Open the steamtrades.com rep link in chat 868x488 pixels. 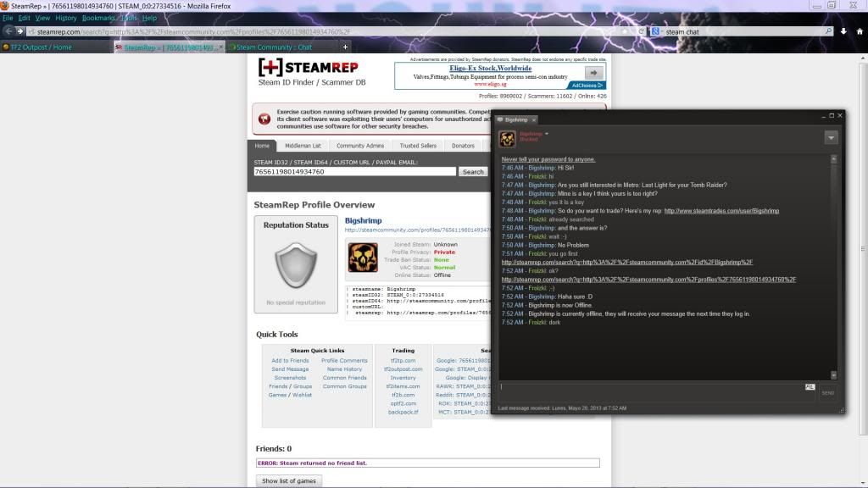click(x=721, y=211)
